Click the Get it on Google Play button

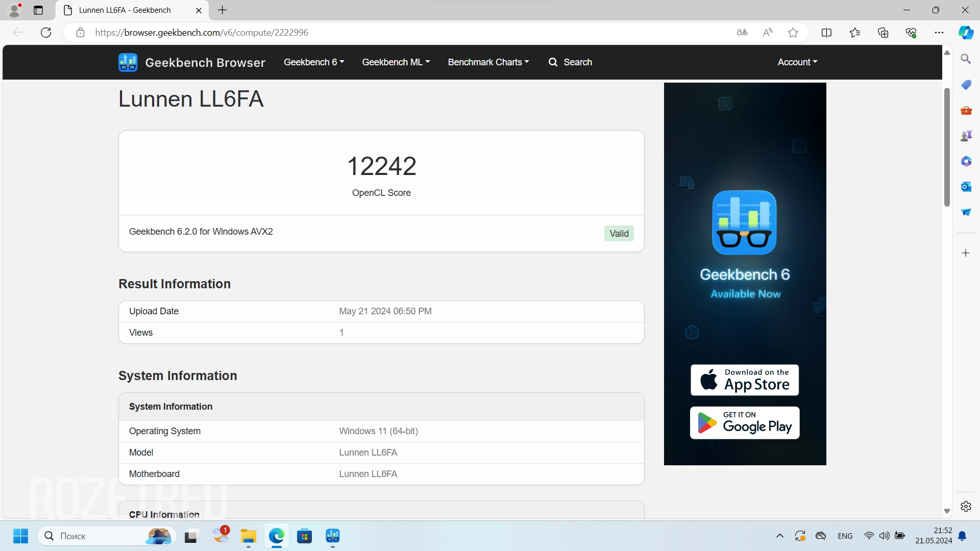pyautogui.click(x=745, y=423)
